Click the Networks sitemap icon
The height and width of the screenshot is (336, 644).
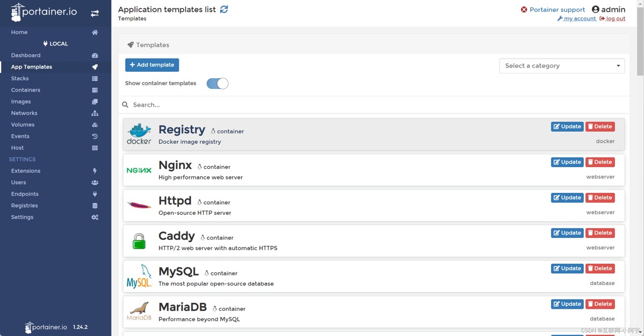95,113
